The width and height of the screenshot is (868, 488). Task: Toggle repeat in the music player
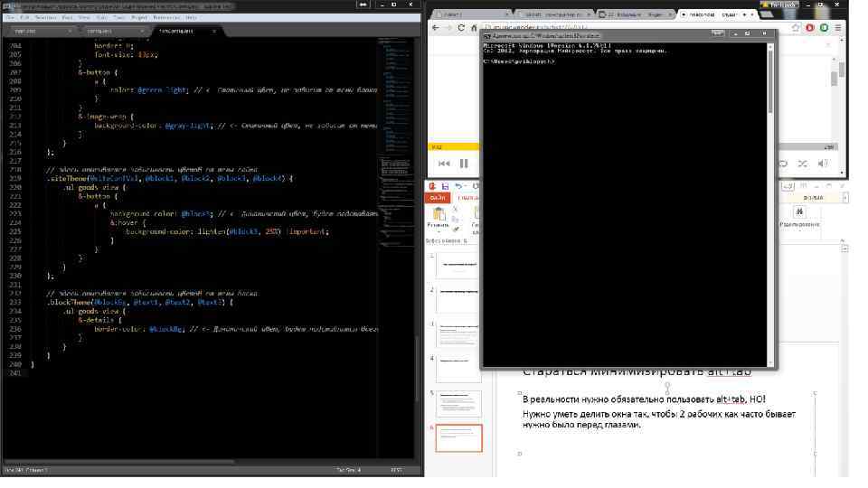coord(783,164)
